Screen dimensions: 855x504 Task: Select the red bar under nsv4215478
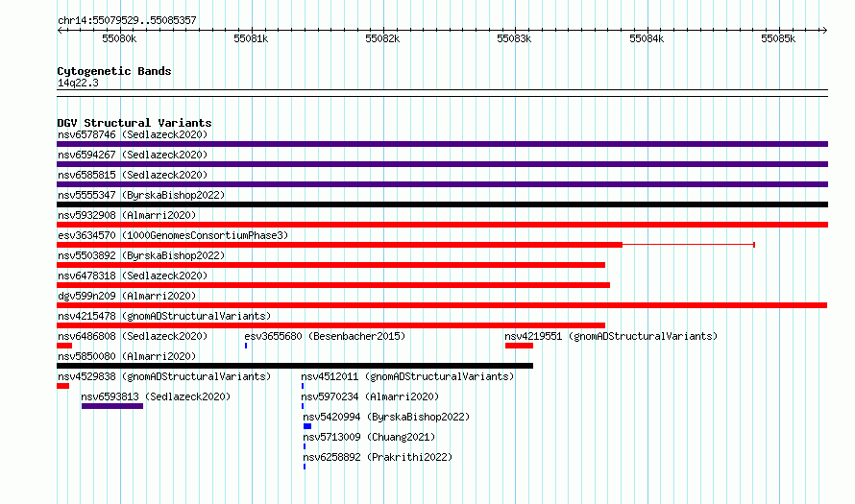tap(331, 325)
